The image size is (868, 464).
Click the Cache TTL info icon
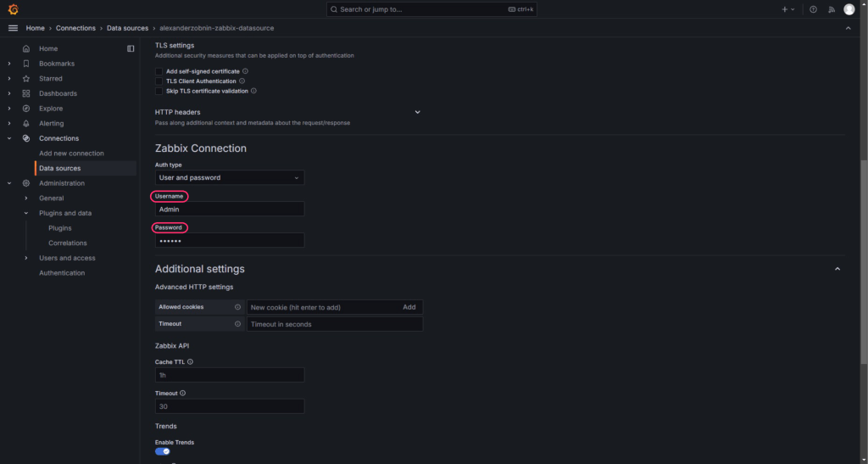(190, 362)
